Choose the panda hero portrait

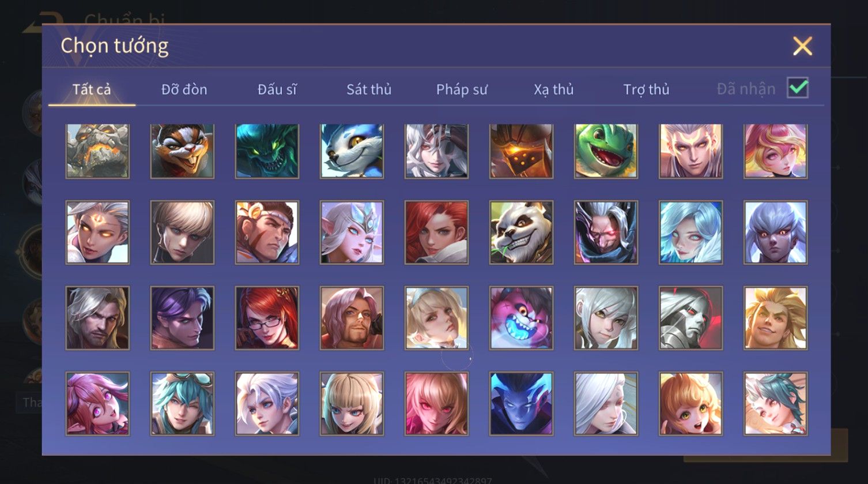click(x=521, y=232)
